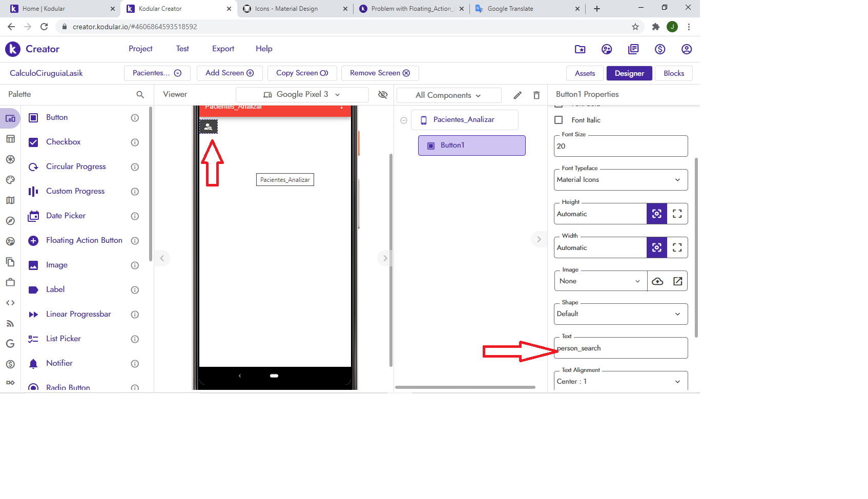This screenshot has width=868, height=499.
Task: Switch to the Blocks view
Action: tap(673, 73)
